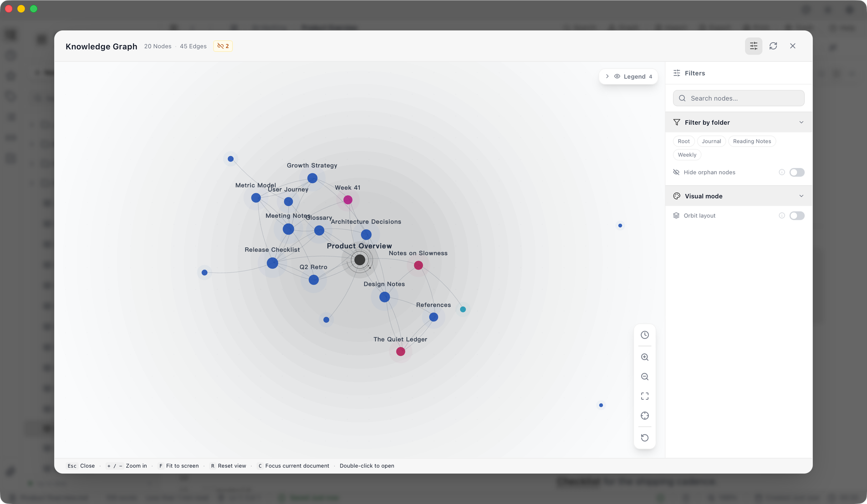
Task: Fit graph to screen
Action: coord(645,397)
